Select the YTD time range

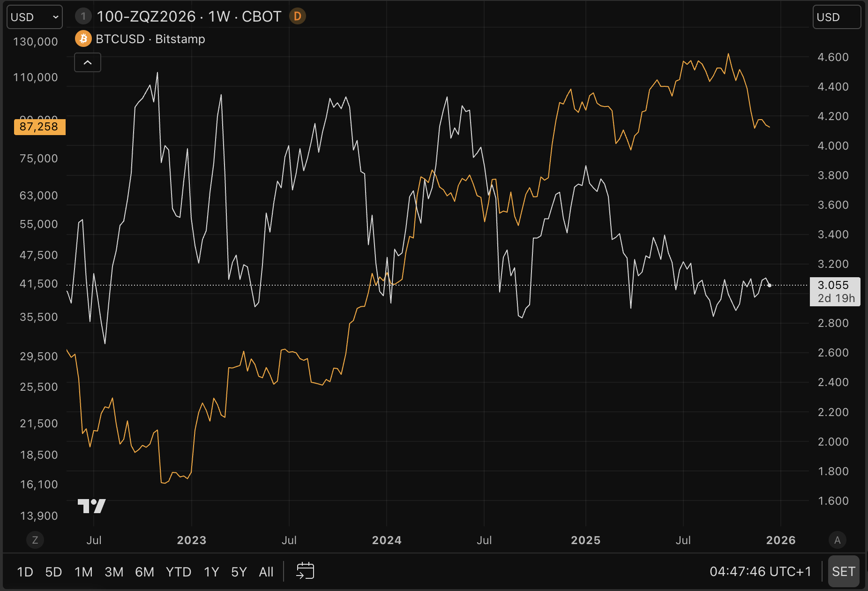(x=178, y=572)
